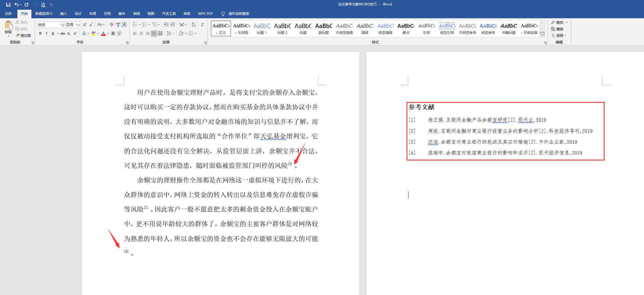Image resolution: width=644 pixels, height=295 pixels.
Task: Click the 参考文献 heading on the right page
Action: (421, 107)
